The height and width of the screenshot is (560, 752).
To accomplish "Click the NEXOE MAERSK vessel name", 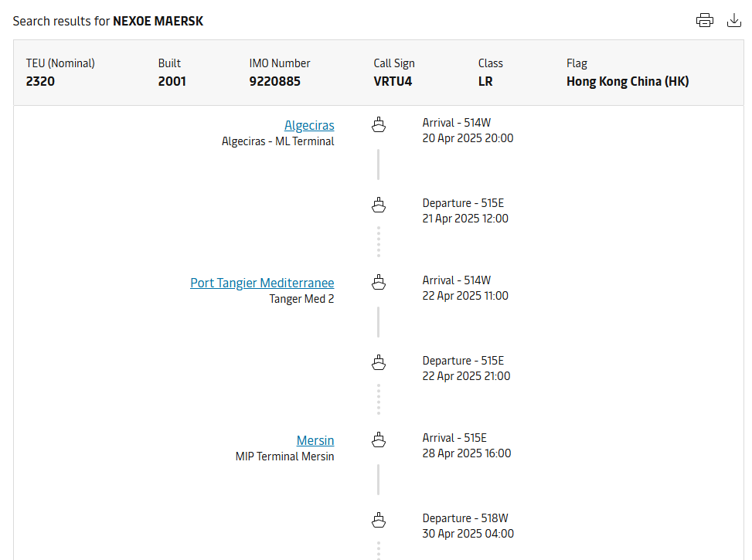I will point(158,22).
